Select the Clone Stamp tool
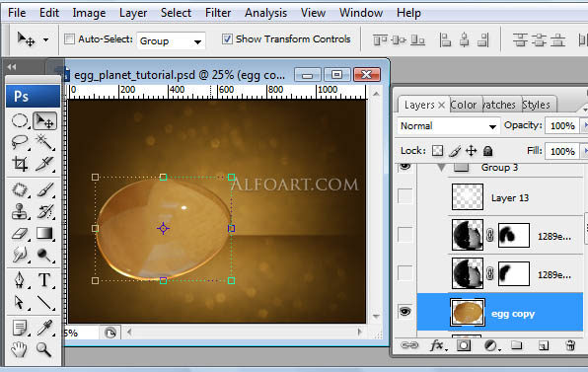The height and width of the screenshot is (372, 588). 20,211
